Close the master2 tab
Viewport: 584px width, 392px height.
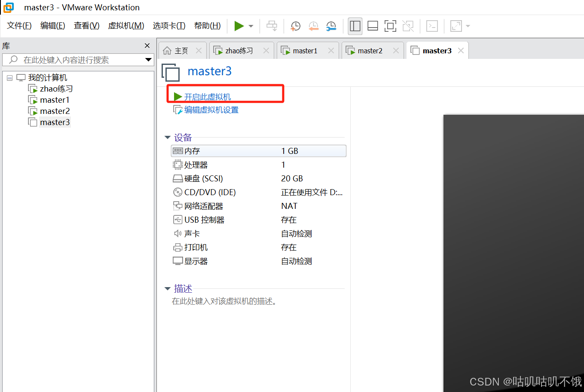(x=396, y=51)
